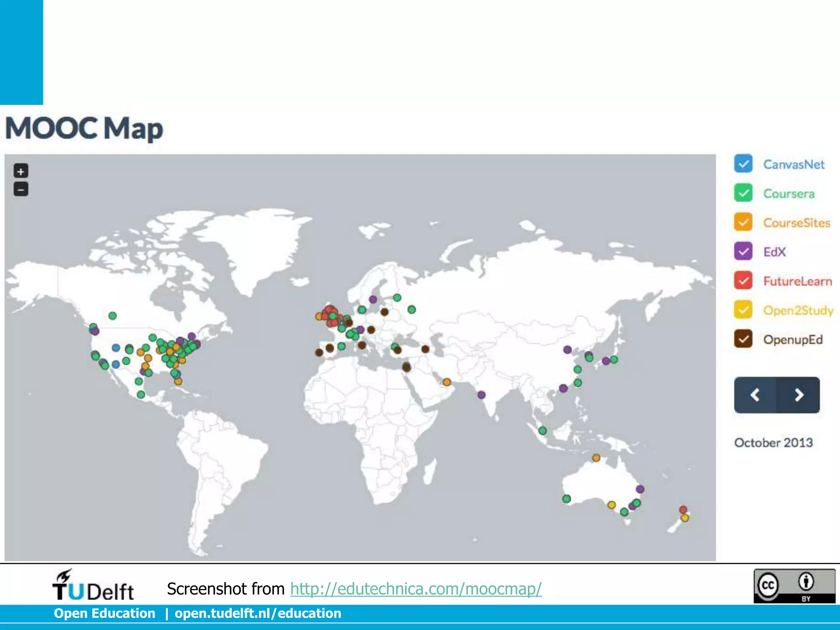Uncheck the CanvasNet checkbox
The image size is (840, 630).
743,164
